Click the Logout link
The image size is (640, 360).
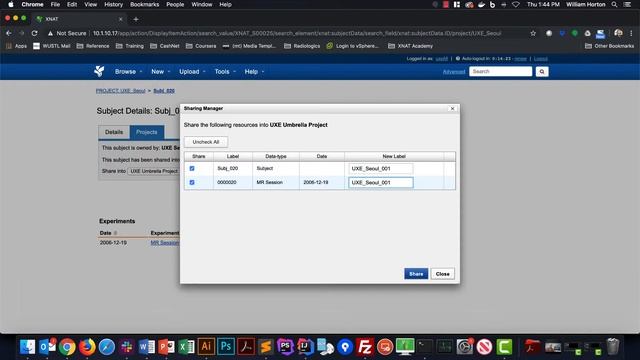point(540,59)
